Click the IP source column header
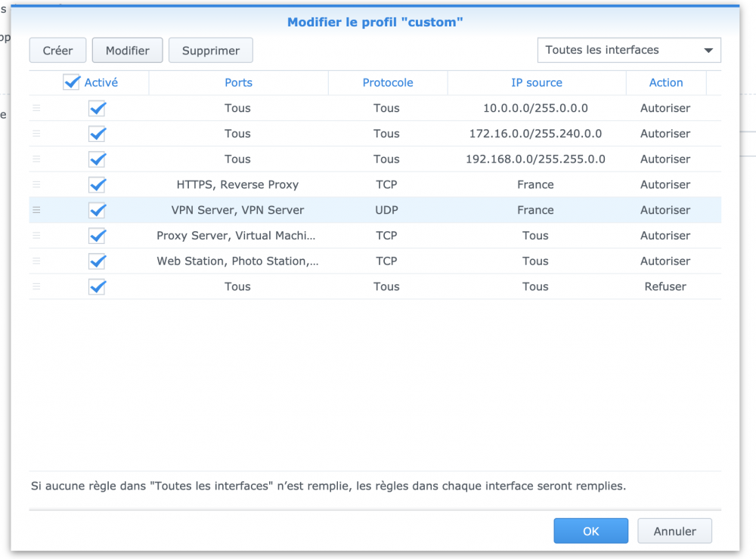Screen dimensions: 756x559 coord(536,83)
